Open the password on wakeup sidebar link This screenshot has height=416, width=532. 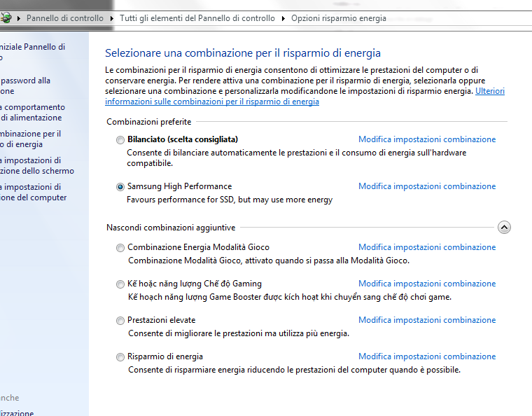pyautogui.click(x=25, y=86)
